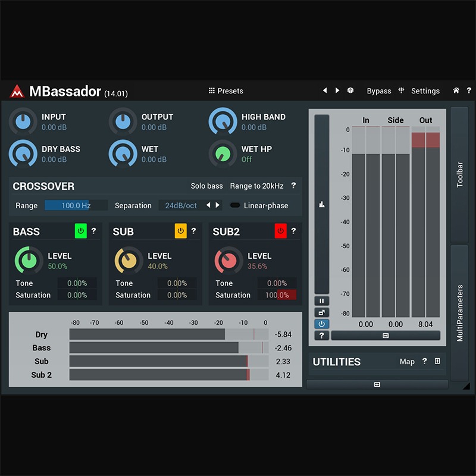
Task: Click the home icon in the title bar
Action: (456, 90)
